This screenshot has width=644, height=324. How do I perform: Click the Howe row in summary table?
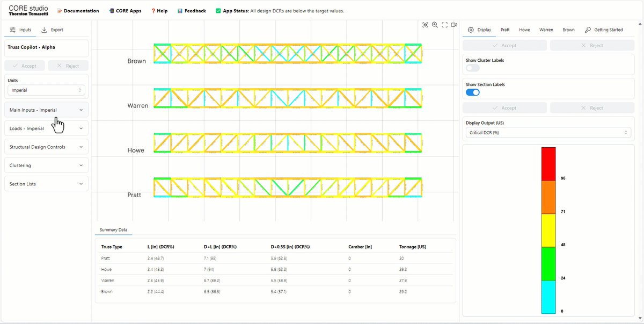point(275,269)
